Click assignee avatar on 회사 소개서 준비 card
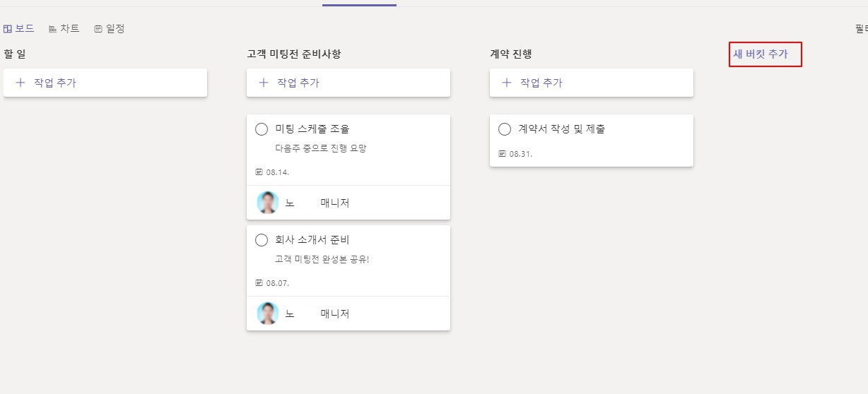Viewport: 868px width, 394px height. [x=268, y=314]
